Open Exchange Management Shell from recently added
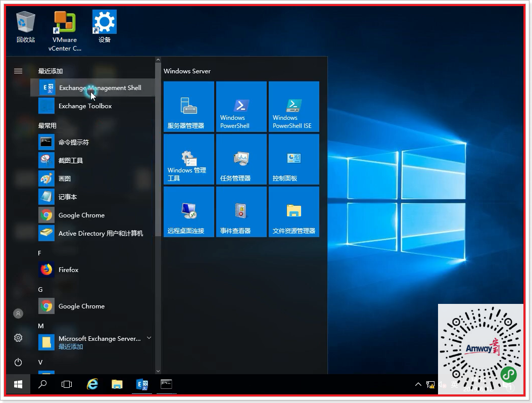 click(92, 87)
